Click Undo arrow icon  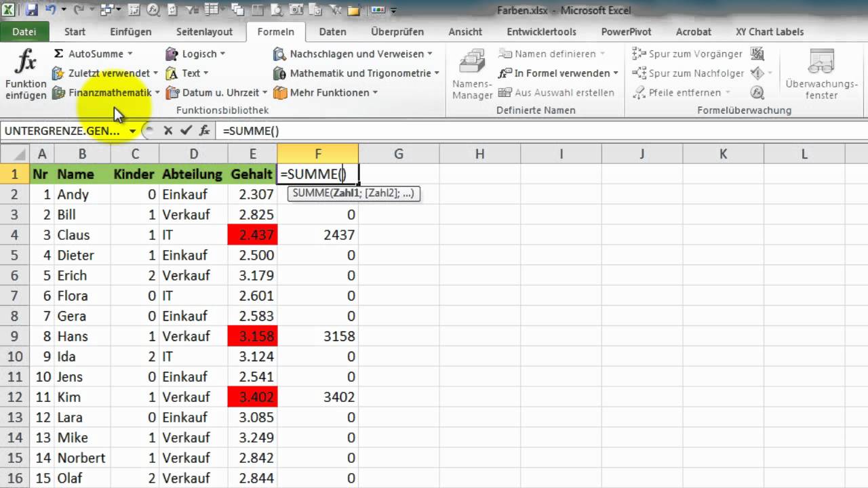click(50, 10)
